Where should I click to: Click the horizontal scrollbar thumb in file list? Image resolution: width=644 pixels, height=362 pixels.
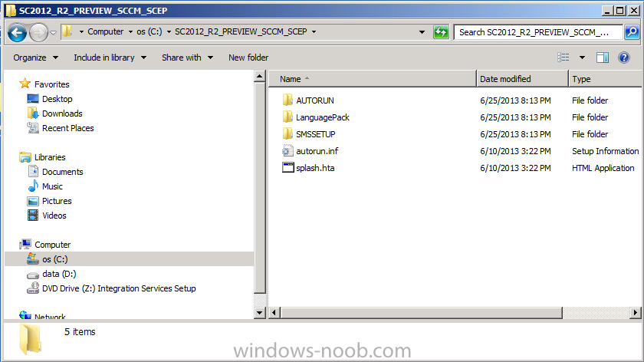[x=422, y=313]
